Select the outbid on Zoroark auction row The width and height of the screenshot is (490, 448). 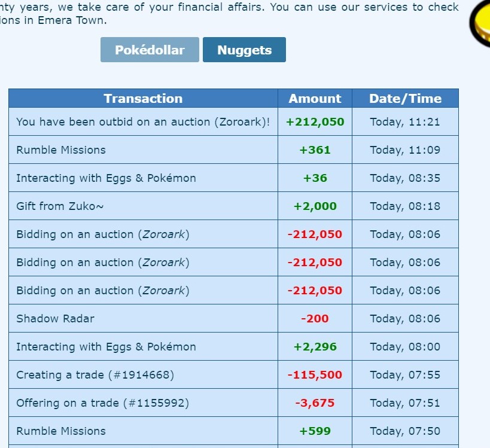(233, 121)
